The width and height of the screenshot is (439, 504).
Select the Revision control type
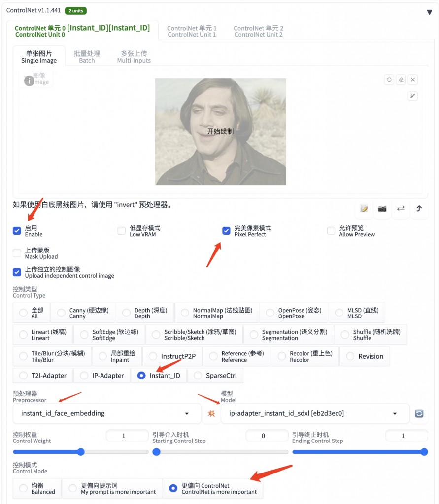(x=365, y=356)
